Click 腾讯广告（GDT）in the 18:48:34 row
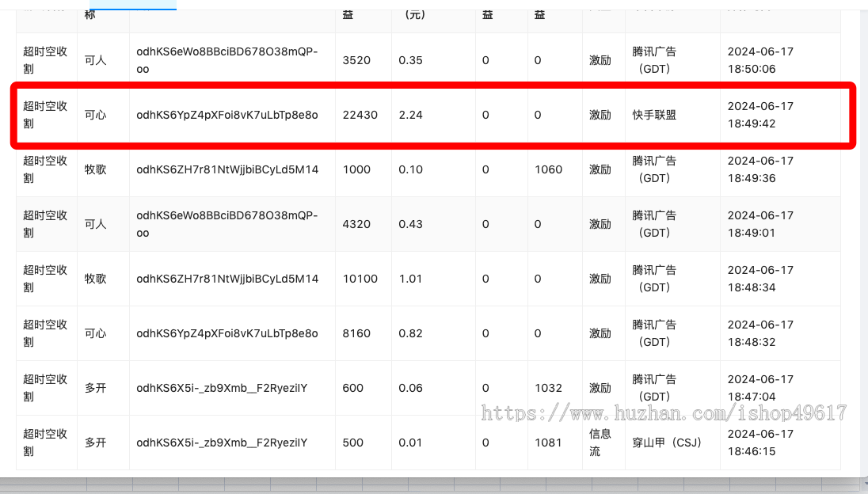This screenshot has width=868, height=494. tap(654, 279)
